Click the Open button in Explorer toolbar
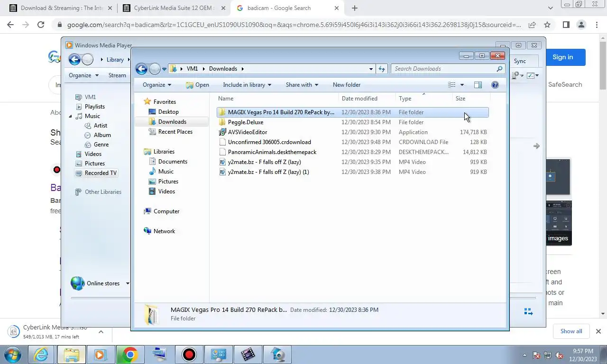 click(x=197, y=85)
